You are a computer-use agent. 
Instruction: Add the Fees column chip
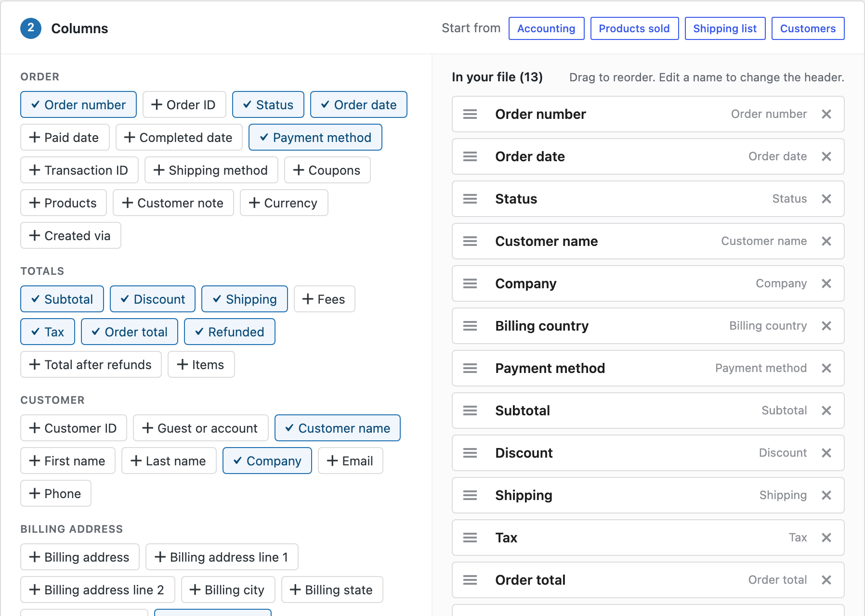coord(325,299)
